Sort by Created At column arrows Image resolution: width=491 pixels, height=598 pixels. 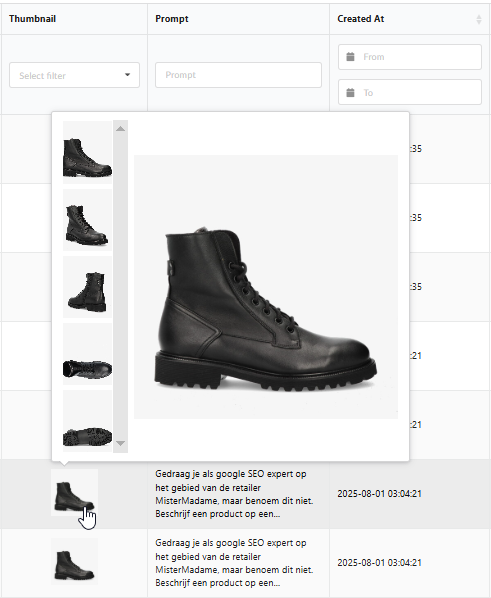point(479,19)
